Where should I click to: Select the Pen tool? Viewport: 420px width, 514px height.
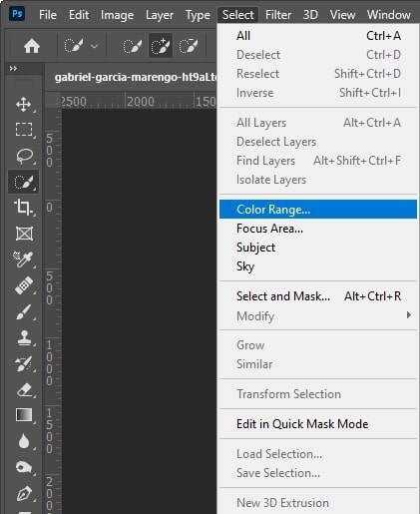point(24,493)
